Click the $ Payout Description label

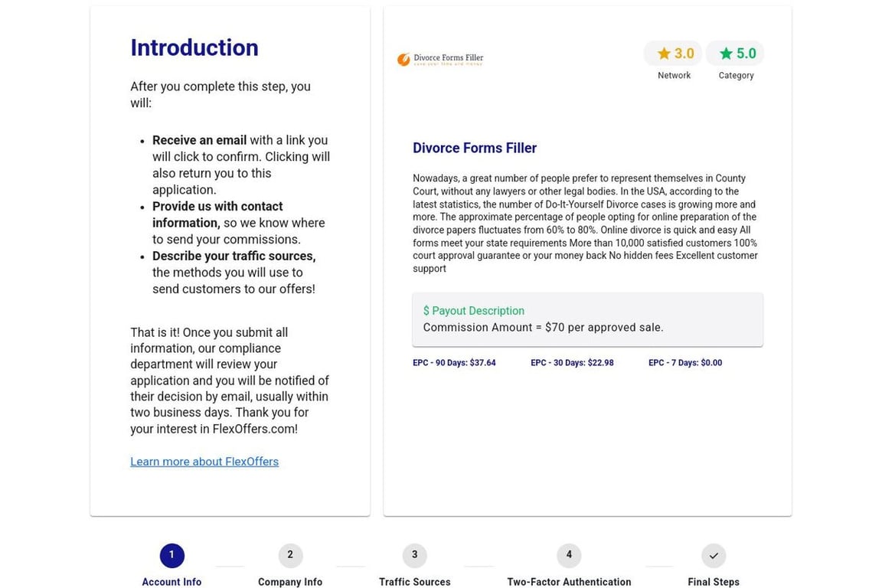point(474,311)
